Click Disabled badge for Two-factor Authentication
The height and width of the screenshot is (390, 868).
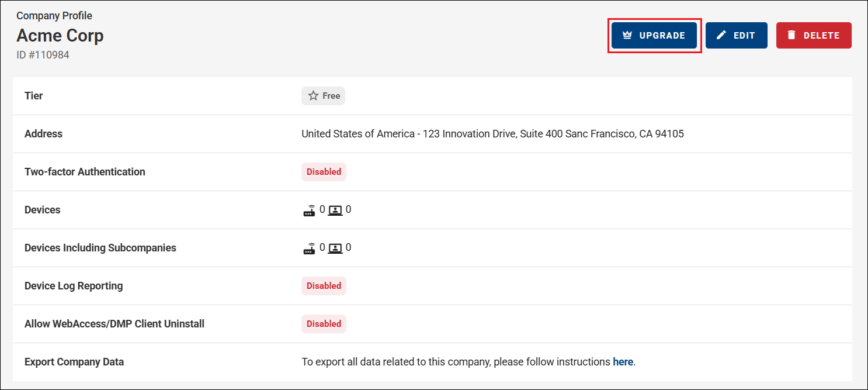(324, 172)
